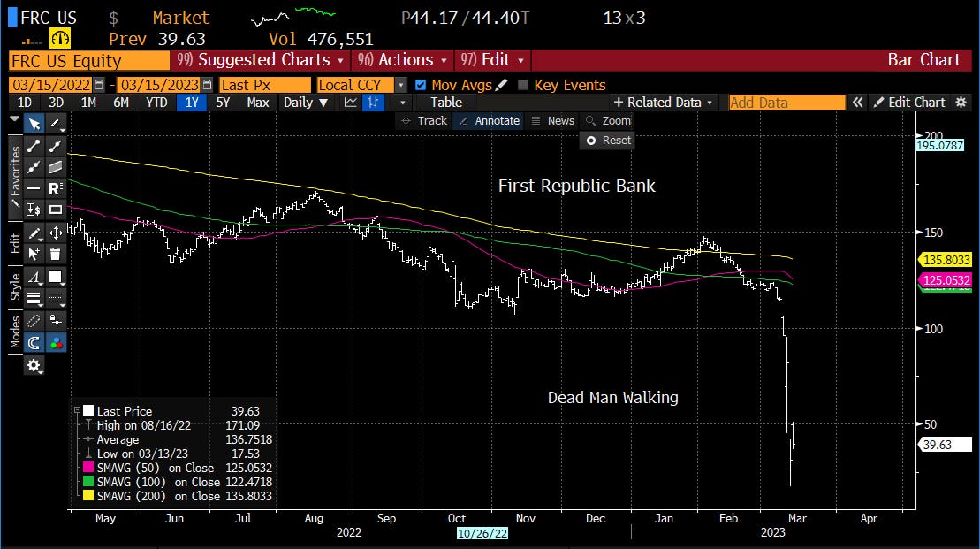Viewport: 980px width, 549px height.
Task: Open chart settings gear at top right
Action: pyautogui.click(x=961, y=103)
